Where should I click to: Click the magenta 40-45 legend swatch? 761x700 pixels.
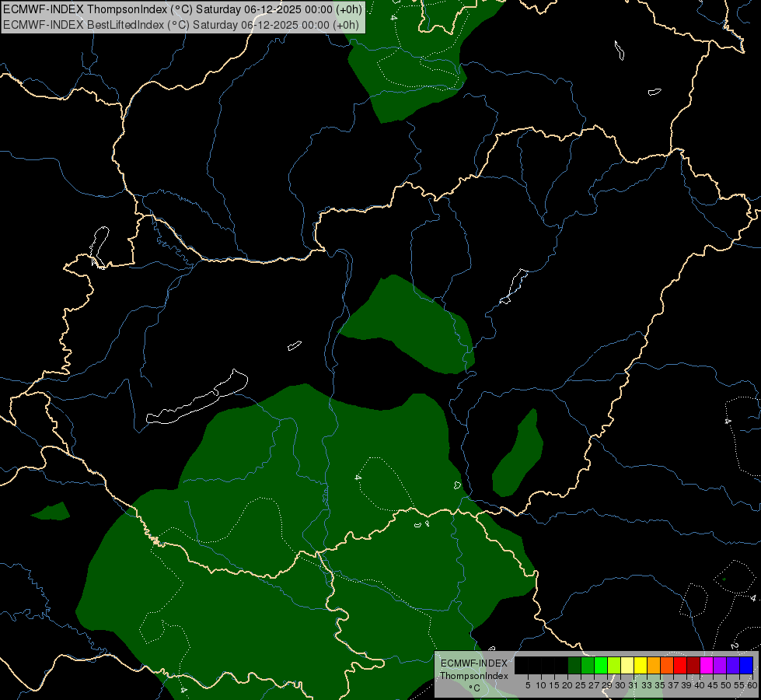[707, 665]
